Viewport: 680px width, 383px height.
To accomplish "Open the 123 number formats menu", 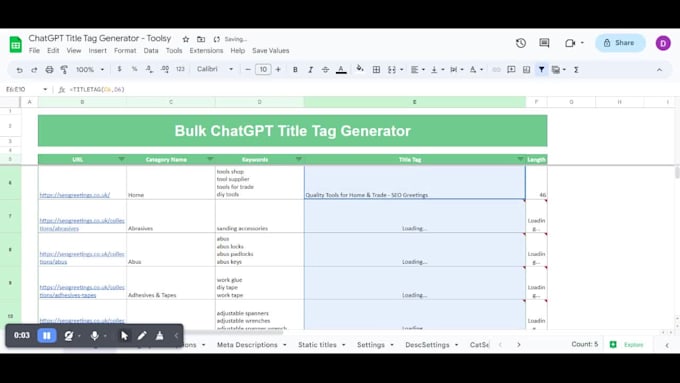I will [x=180, y=69].
